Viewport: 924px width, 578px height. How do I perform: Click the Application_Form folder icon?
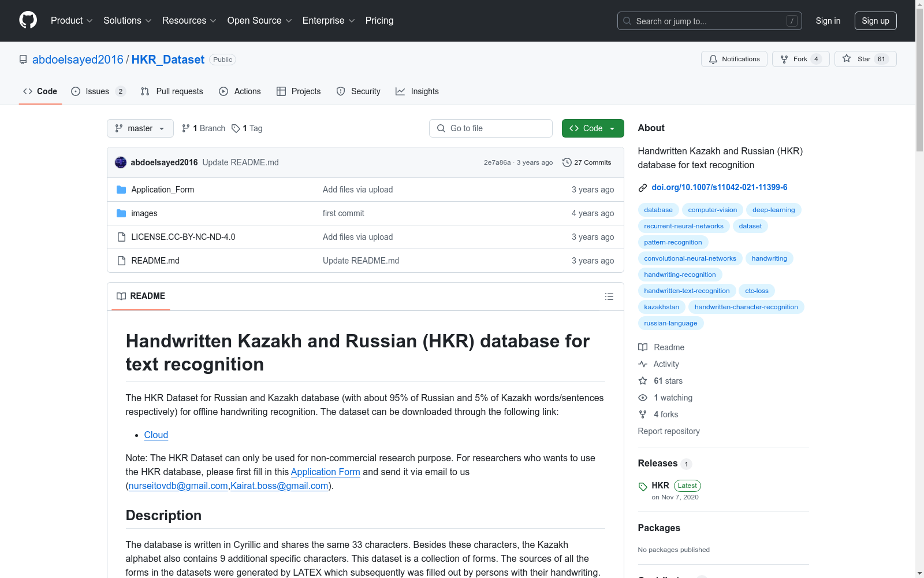(121, 190)
